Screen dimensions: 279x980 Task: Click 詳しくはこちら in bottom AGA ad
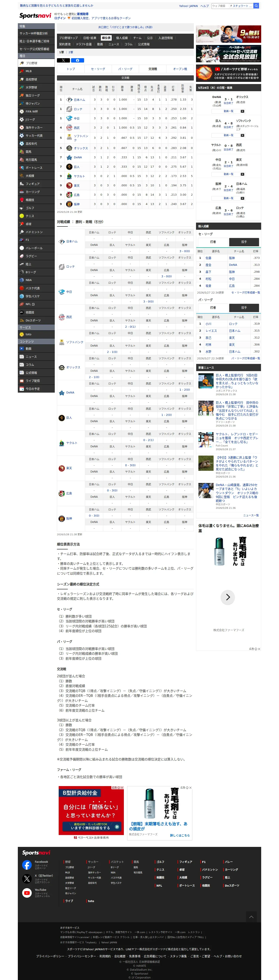[180, 835]
